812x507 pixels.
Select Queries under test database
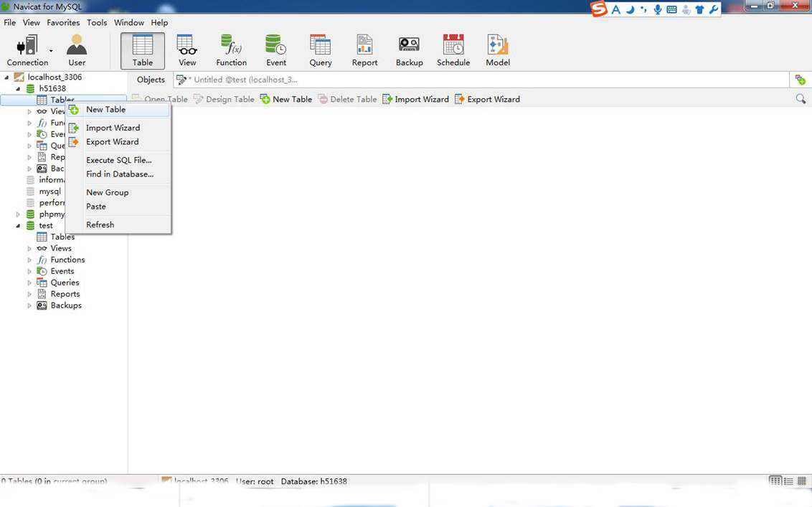[x=58, y=283]
